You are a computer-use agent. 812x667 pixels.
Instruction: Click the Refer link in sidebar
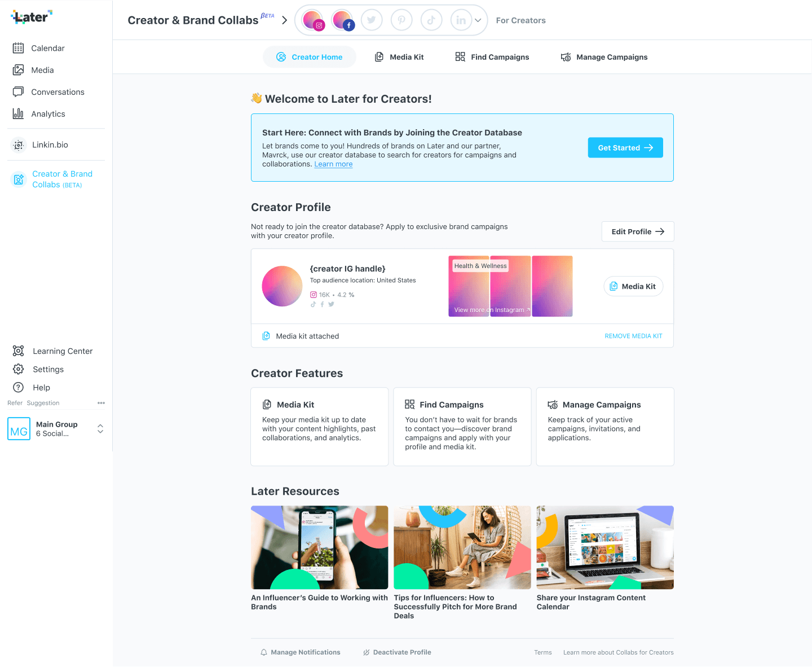pyautogui.click(x=15, y=403)
